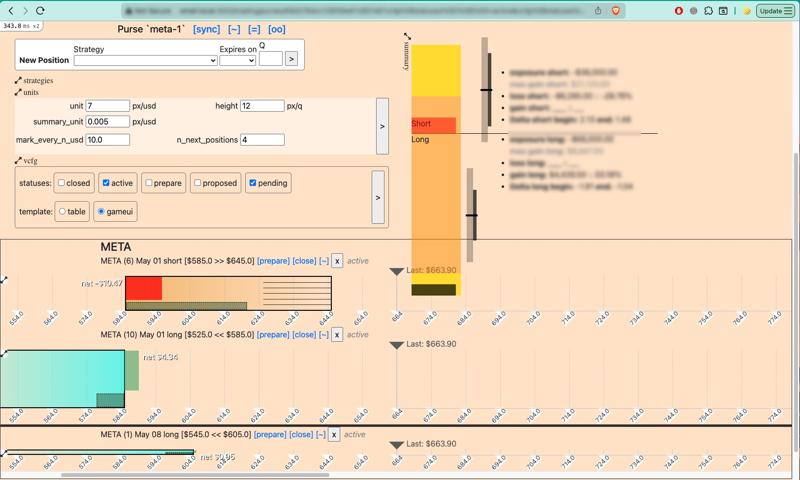The width and height of the screenshot is (800, 480).
Task: Click prepare on META (1) May 08 long
Action: click(270, 435)
